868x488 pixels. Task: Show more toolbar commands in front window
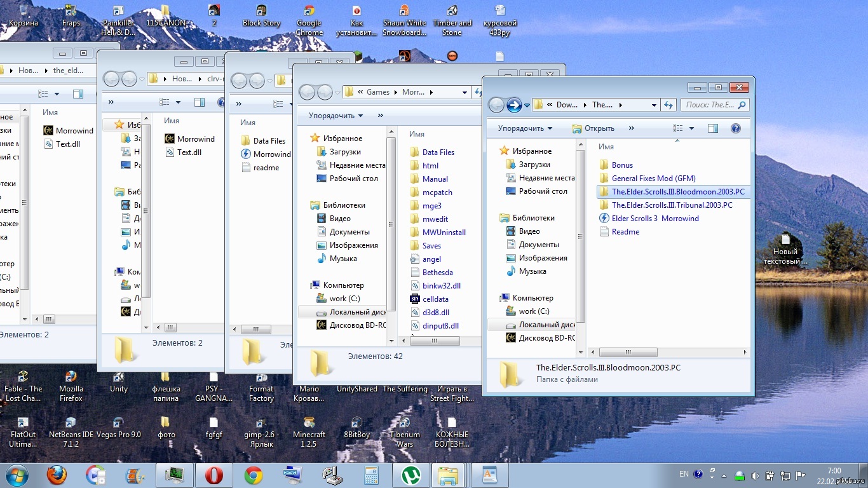tap(631, 128)
